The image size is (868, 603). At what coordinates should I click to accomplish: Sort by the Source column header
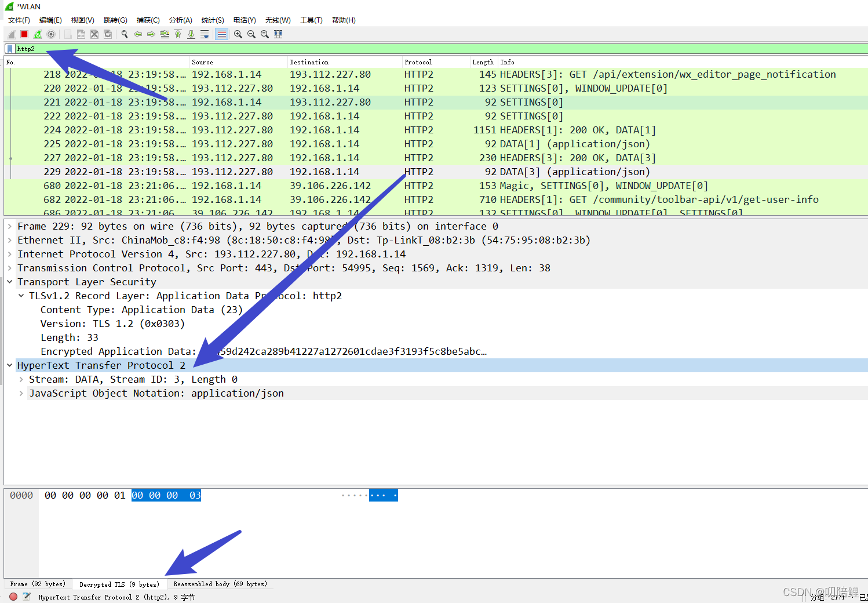coord(239,62)
